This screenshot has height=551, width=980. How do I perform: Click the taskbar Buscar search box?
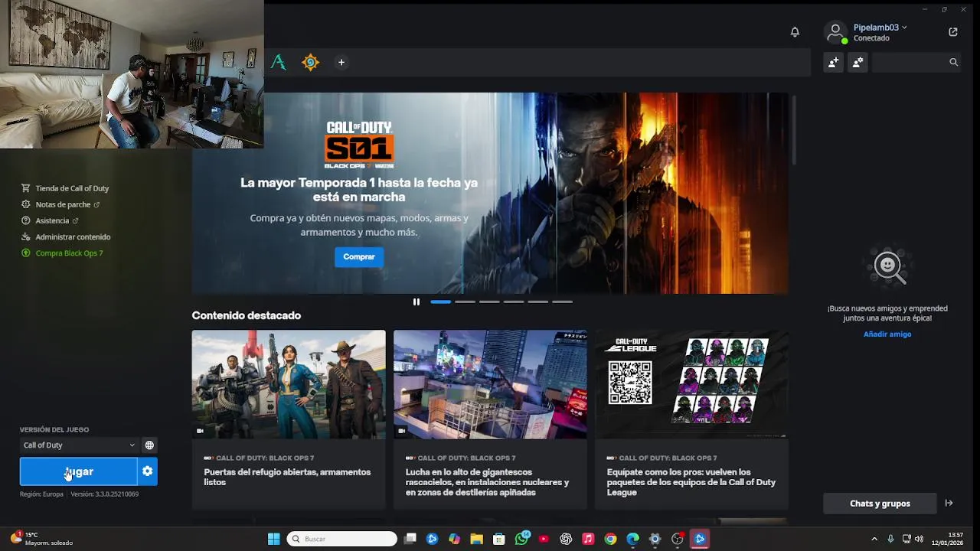pos(341,539)
